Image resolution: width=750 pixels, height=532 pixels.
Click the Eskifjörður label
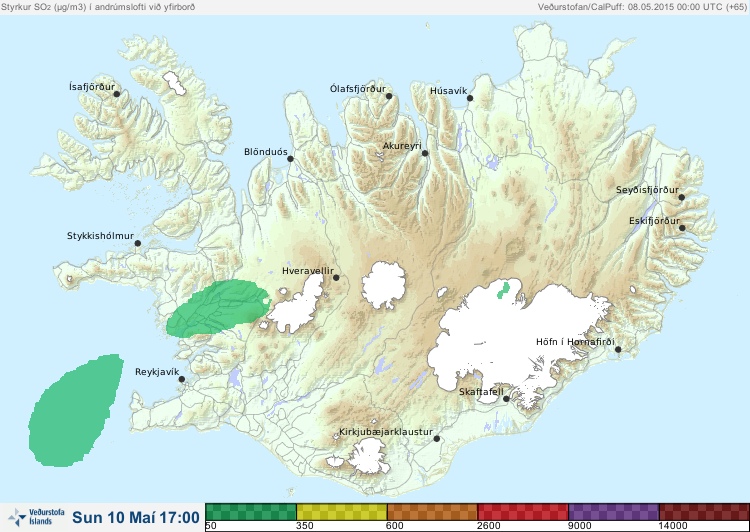tap(654, 221)
